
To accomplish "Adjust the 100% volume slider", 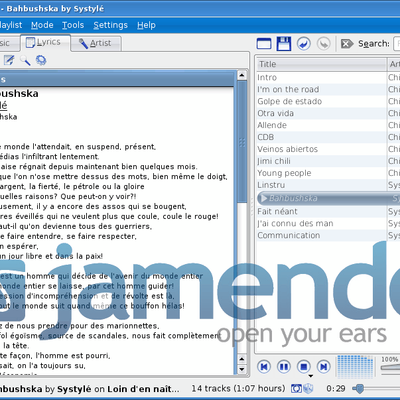I will click(x=390, y=367).
